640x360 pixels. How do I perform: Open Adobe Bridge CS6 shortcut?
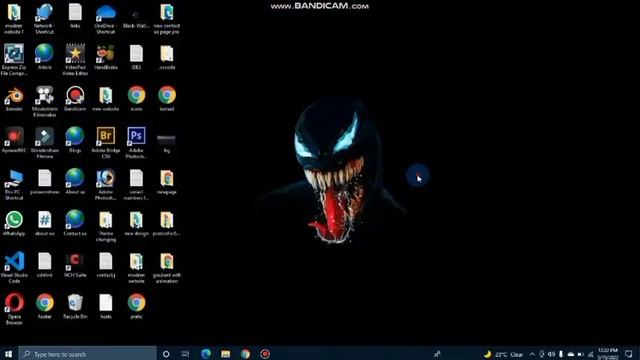(106, 142)
